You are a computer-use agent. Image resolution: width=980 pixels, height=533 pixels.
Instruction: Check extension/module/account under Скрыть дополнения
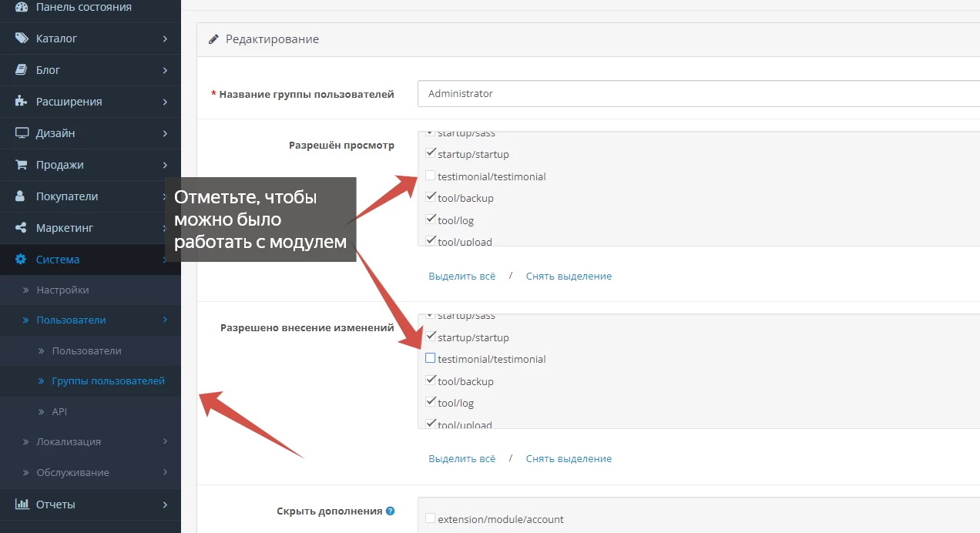(430, 518)
